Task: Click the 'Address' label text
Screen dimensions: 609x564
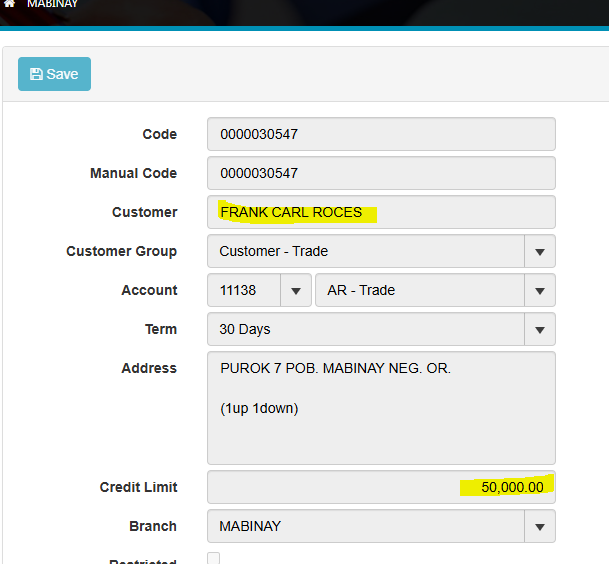Action: [148, 368]
